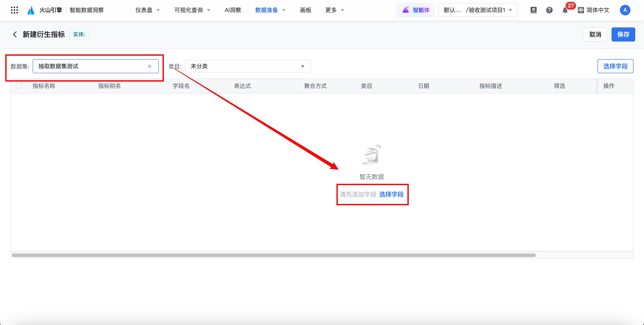Open the notification bell with 27 badge
This screenshot has height=325, width=644.
pos(565,10)
